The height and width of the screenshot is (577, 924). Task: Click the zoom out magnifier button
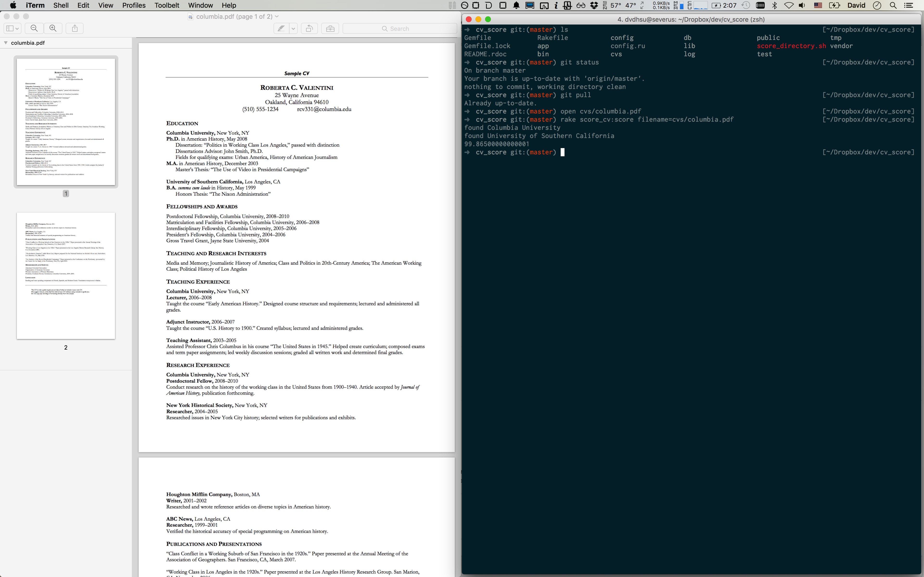click(34, 28)
